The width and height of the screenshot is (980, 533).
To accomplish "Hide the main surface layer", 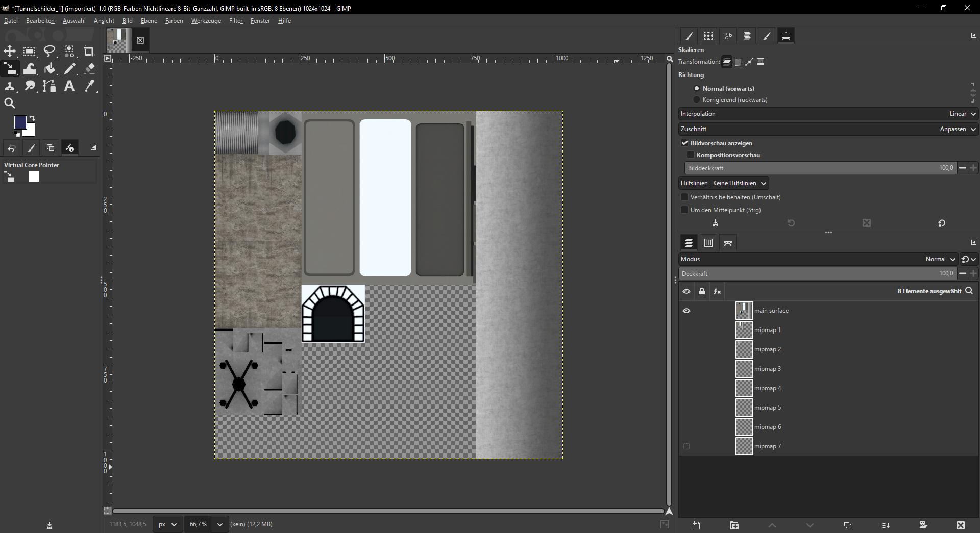I will tap(687, 311).
